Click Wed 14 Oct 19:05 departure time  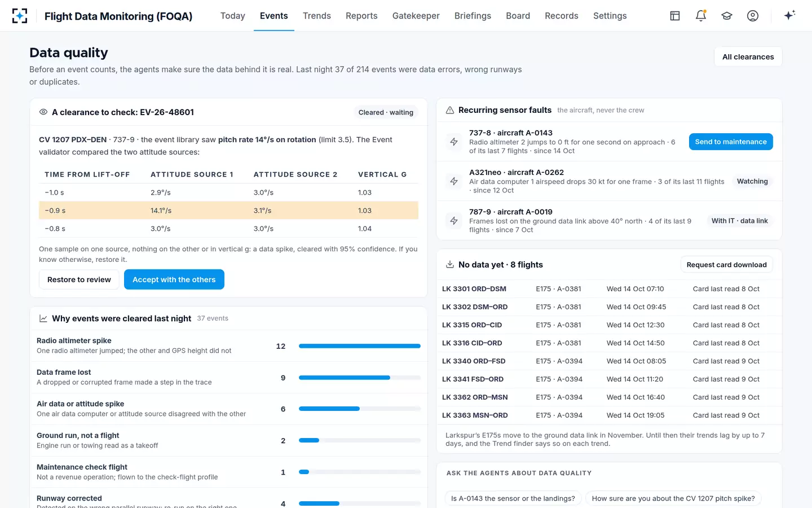(636, 415)
